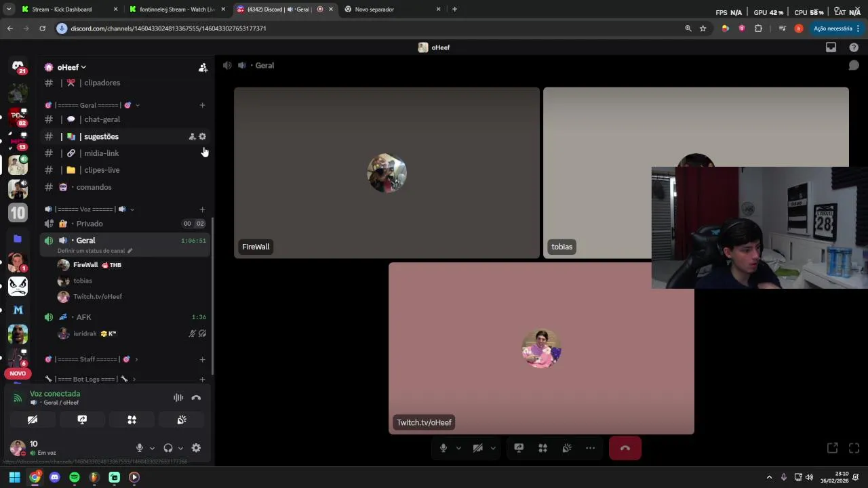Click the Ação necessária Chrome button

coord(837,28)
